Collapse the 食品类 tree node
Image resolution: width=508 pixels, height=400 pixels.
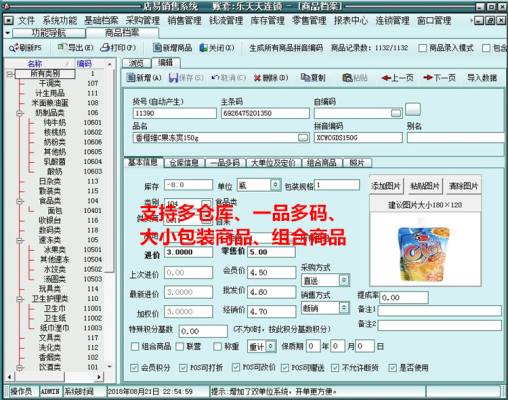coord(20,201)
